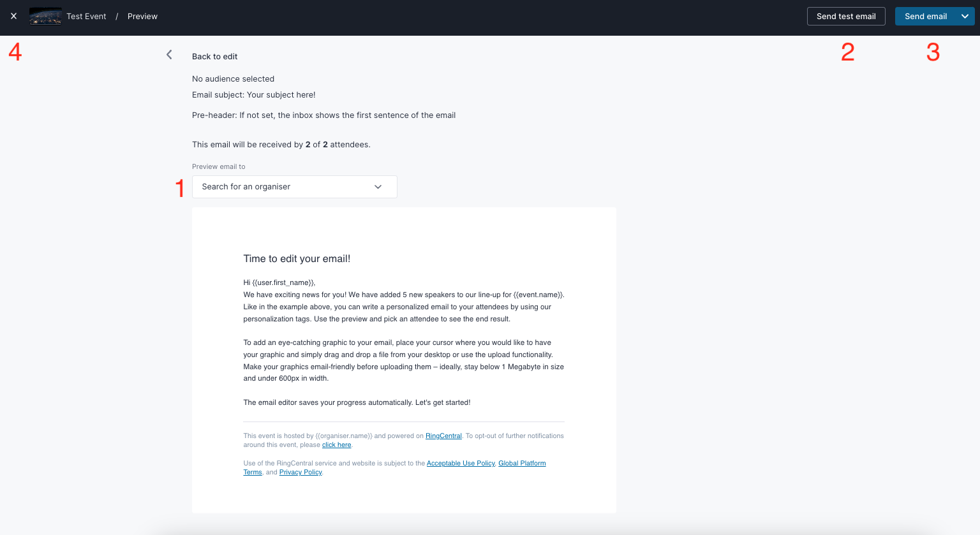Click the Email subject line text
This screenshot has height=535, width=980.
click(254, 95)
